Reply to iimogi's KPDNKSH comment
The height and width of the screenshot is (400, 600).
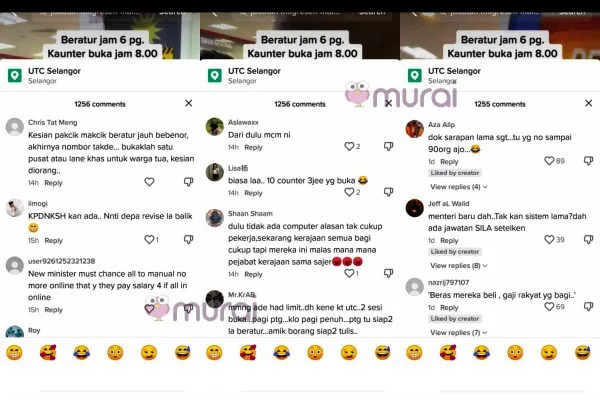pyautogui.click(x=54, y=241)
